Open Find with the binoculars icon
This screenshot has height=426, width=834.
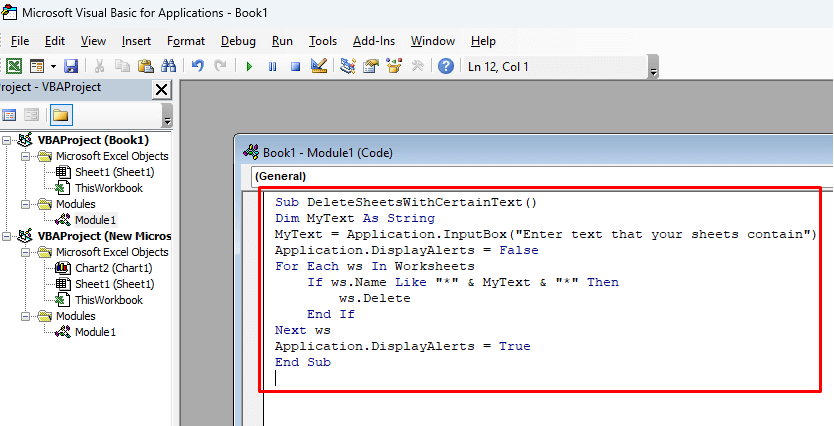pyautogui.click(x=168, y=66)
